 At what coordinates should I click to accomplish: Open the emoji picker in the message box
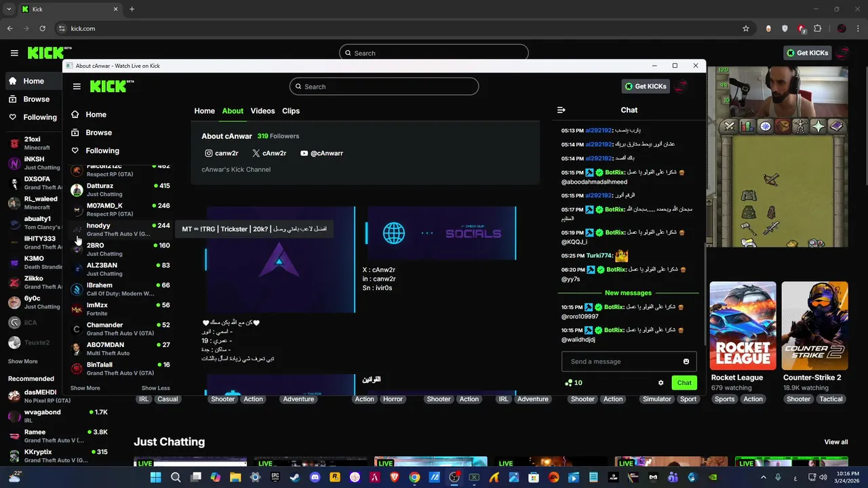[686, 362]
